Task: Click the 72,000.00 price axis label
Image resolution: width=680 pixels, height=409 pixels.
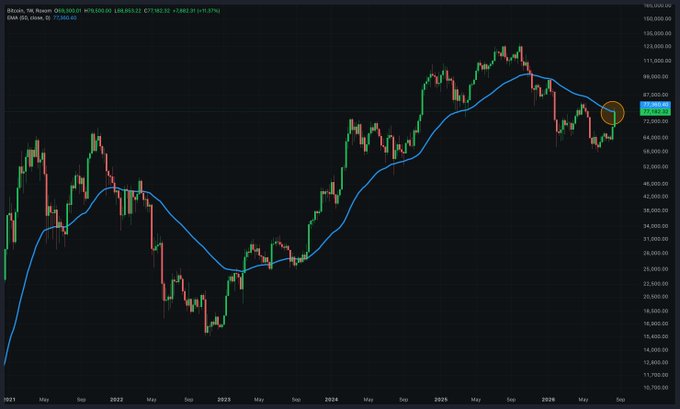Action: [x=658, y=121]
